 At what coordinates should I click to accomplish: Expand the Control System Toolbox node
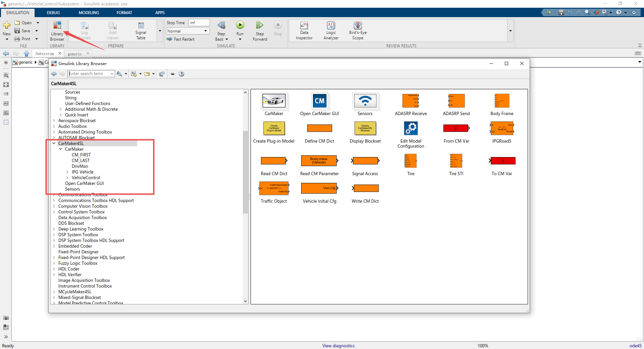click(54, 212)
